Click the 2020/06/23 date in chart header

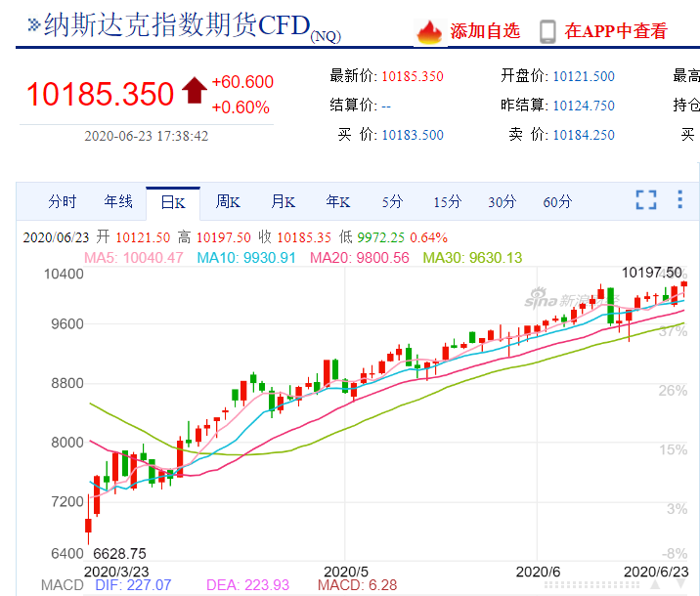pos(57,237)
